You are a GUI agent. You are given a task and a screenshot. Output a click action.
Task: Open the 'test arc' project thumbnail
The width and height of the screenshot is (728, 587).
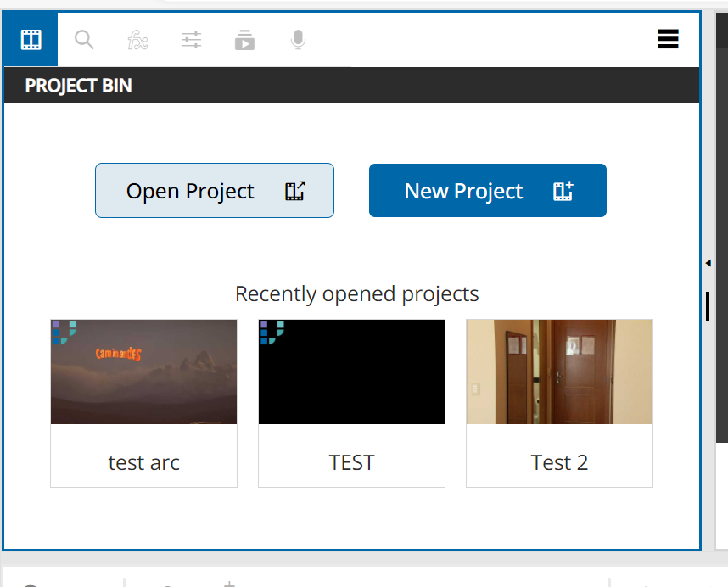pyautogui.click(x=143, y=372)
